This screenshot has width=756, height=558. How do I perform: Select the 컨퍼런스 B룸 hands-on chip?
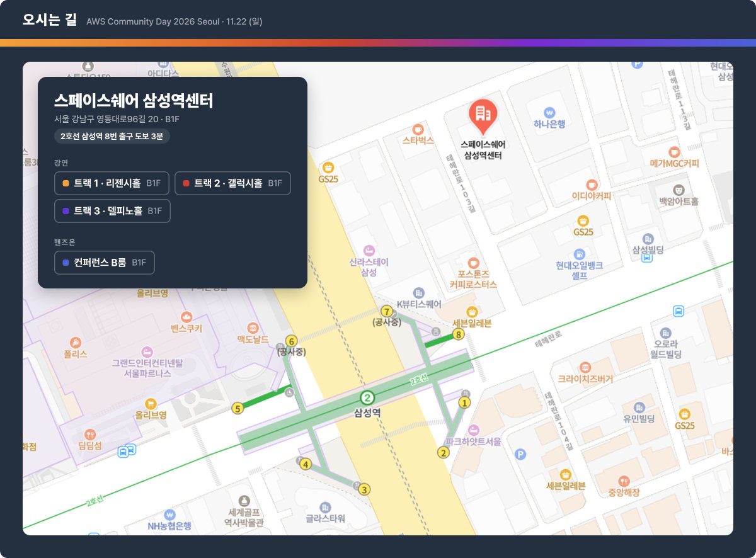[x=105, y=263]
